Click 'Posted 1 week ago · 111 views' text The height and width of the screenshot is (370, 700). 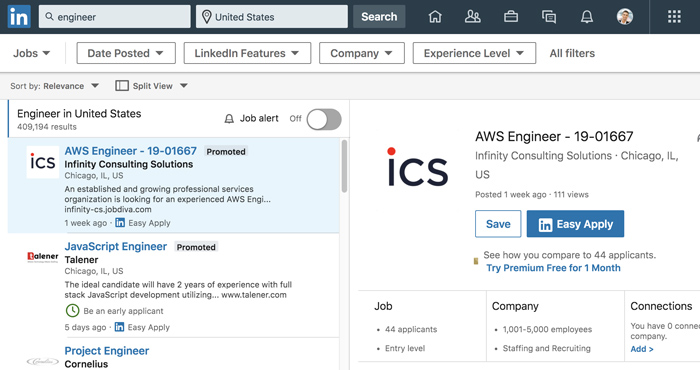(532, 195)
